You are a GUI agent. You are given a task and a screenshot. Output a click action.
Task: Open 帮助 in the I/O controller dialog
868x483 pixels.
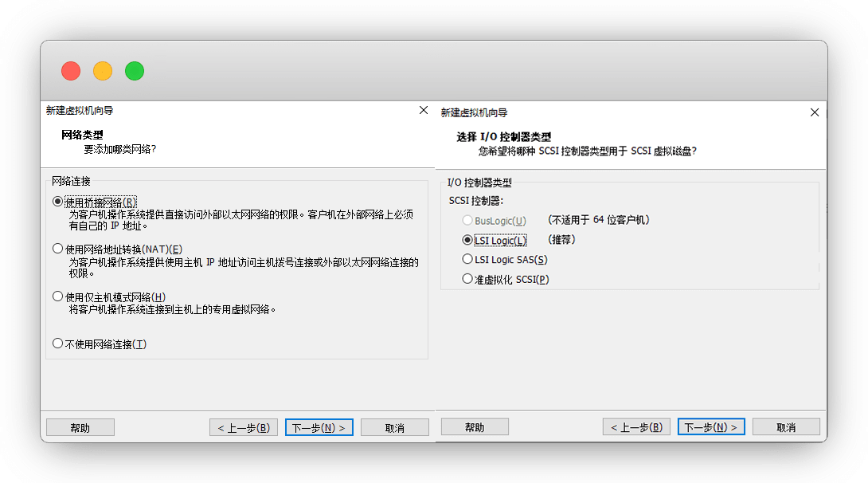point(475,427)
